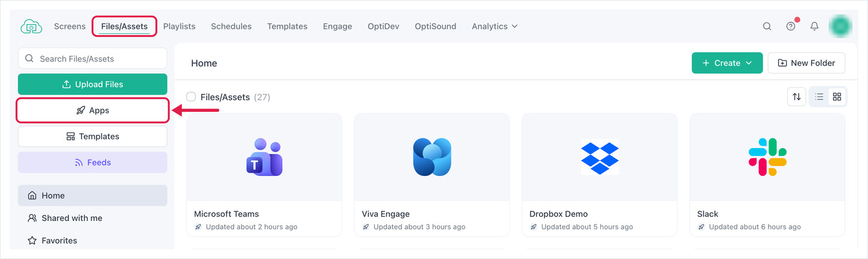The width and height of the screenshot is (868, 259).
Task: Click the OptiSigns cloud logo
Action: (31, 27)
